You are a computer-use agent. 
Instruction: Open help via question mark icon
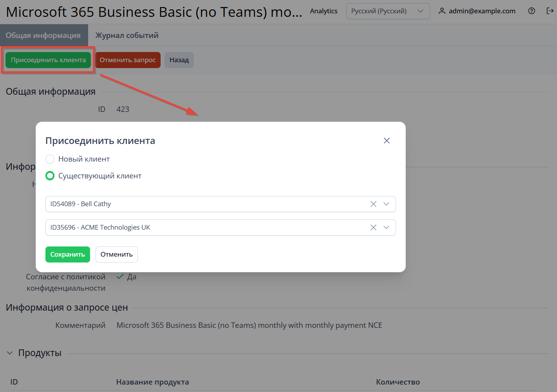pyautogui.click(x=532, y=11)
